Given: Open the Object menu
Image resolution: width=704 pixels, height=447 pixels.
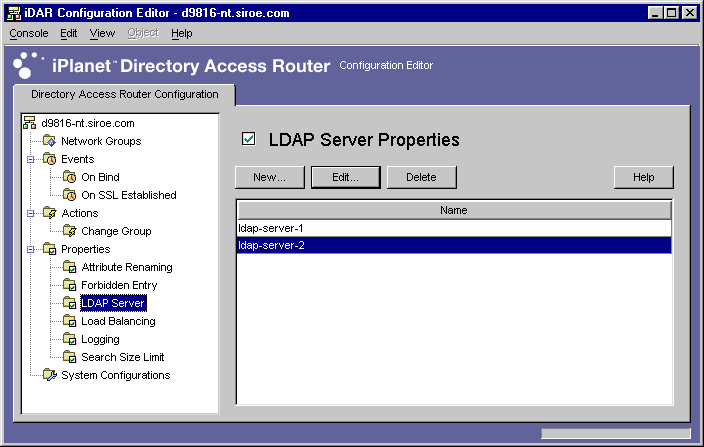Looking at the screenshot, I should point(143,33).
